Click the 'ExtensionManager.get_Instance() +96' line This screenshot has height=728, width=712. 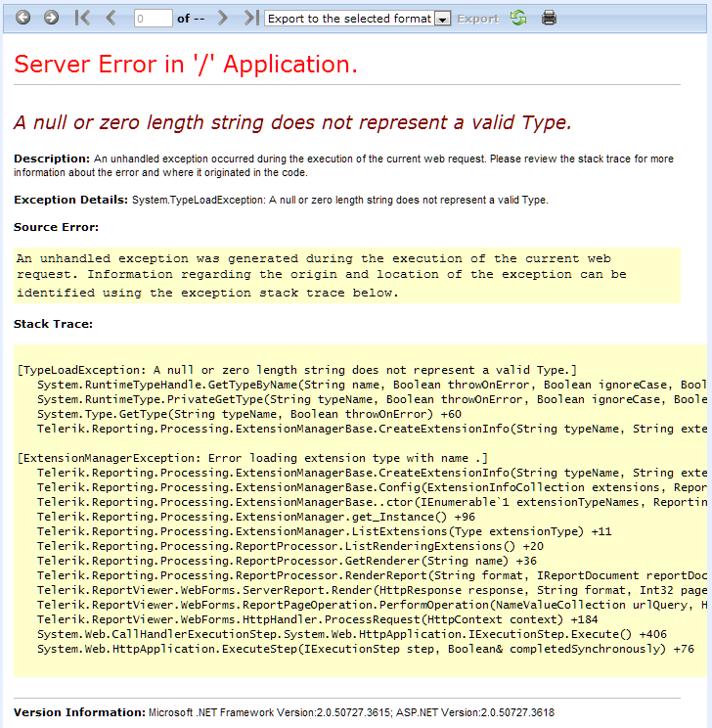point(256,517)
